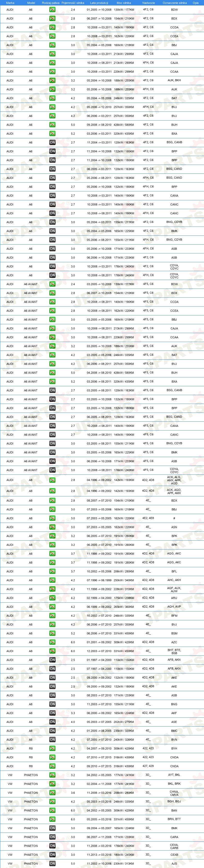
Task: Click diesel ON icon in A8 ASE 4.0 row
Action: coord(52,722)
